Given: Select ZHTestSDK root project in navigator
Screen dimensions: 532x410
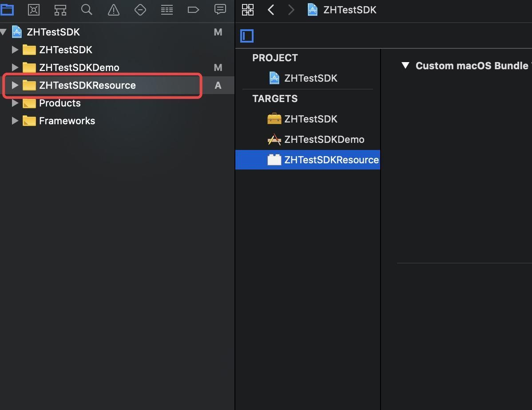Looking at the screenshot, I should click(117, 32).
